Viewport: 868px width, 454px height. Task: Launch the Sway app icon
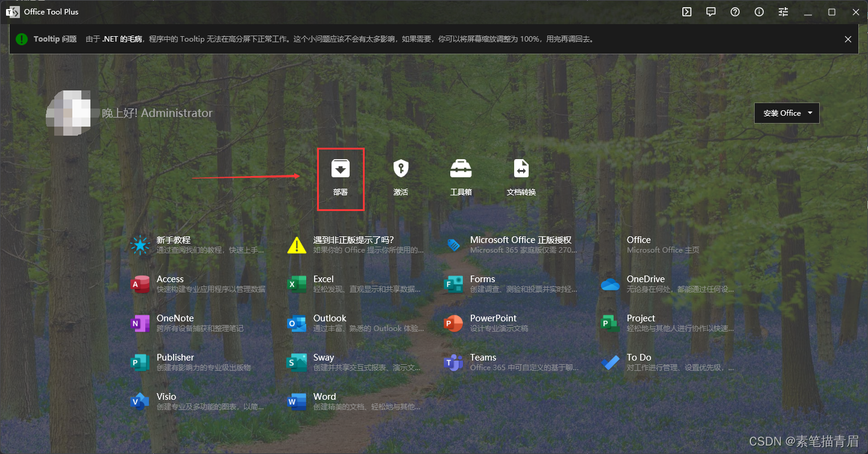pos(297,362)
